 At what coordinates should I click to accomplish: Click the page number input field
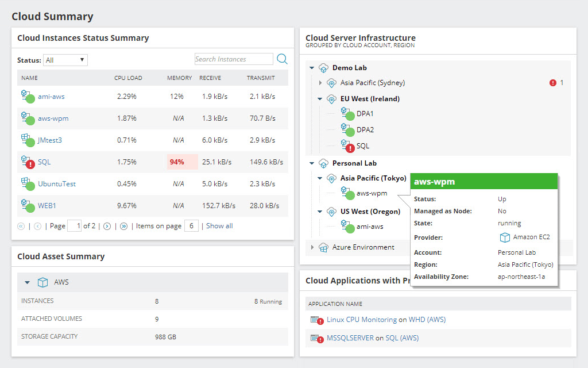click(75, 225)
